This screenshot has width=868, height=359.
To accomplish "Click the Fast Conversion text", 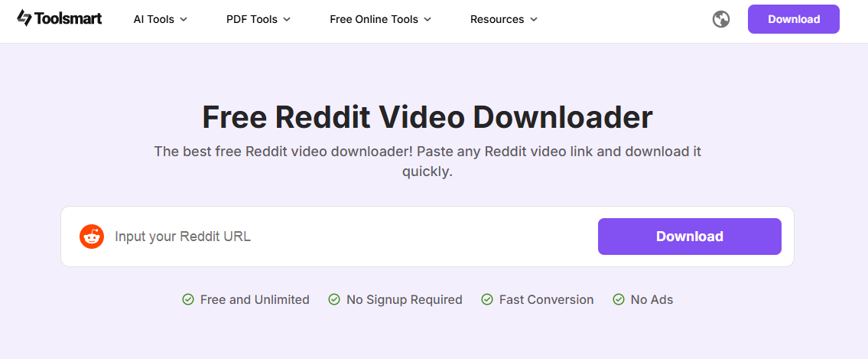I will (546, 300).
